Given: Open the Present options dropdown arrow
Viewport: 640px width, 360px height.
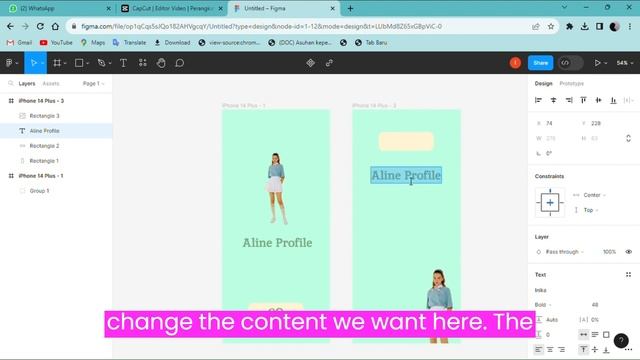Looking at the screenshot, I should 606,63.
